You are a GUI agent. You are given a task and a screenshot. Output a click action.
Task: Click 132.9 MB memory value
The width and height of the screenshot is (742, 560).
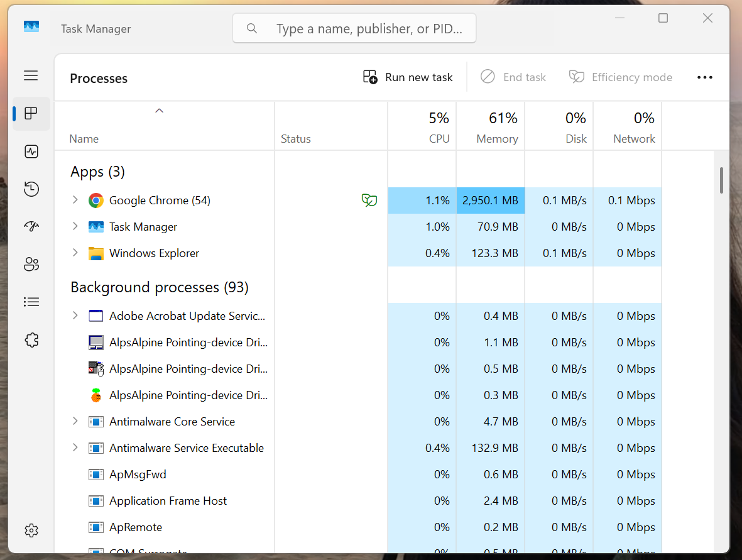(x=494, y=447)
